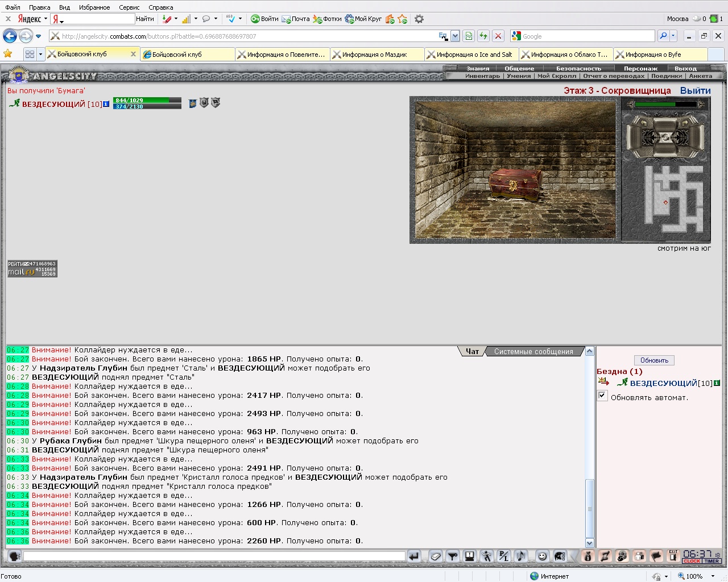Click the save chat log floppy icon

click(470, 556)
